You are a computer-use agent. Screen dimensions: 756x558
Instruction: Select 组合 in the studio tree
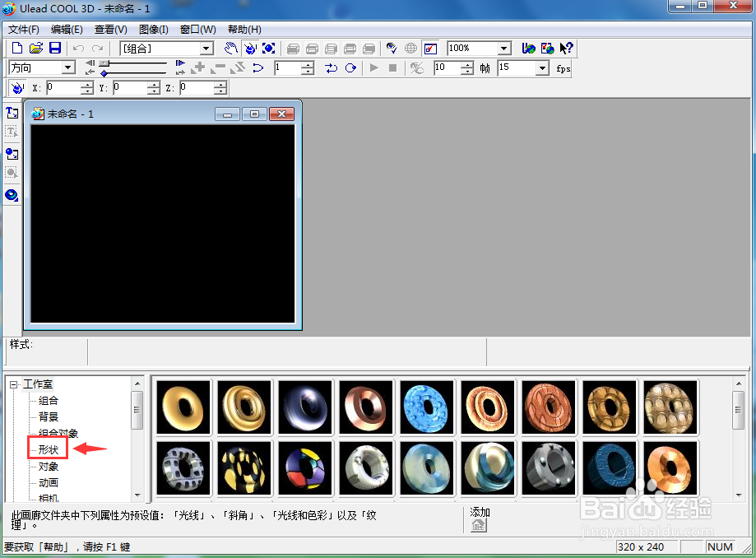click(x=49, y=400)
